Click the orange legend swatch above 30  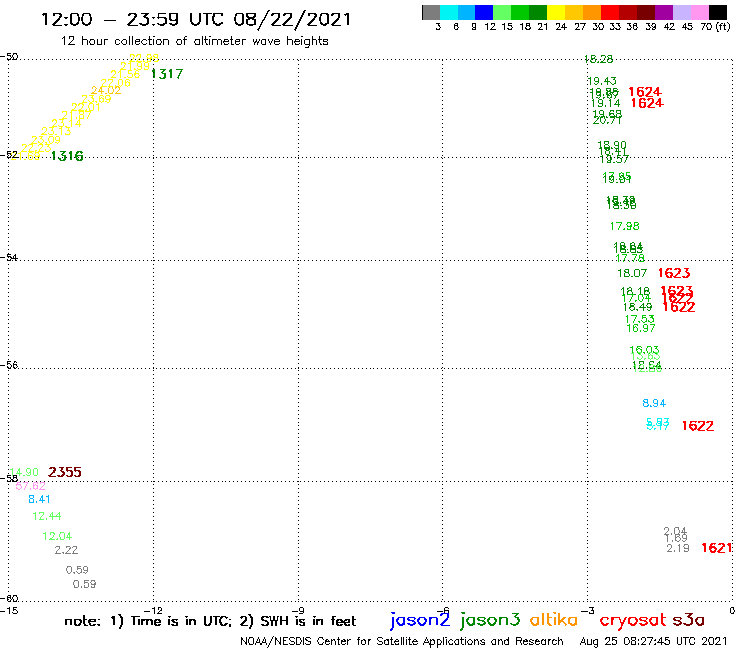coord(592,13)
